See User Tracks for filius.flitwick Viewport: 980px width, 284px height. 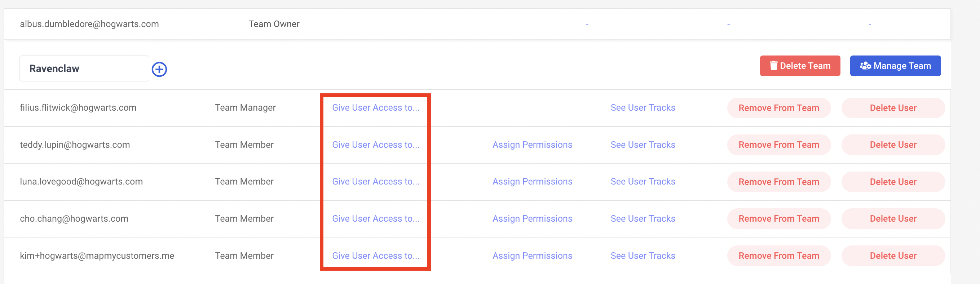[x=643, y=108]
